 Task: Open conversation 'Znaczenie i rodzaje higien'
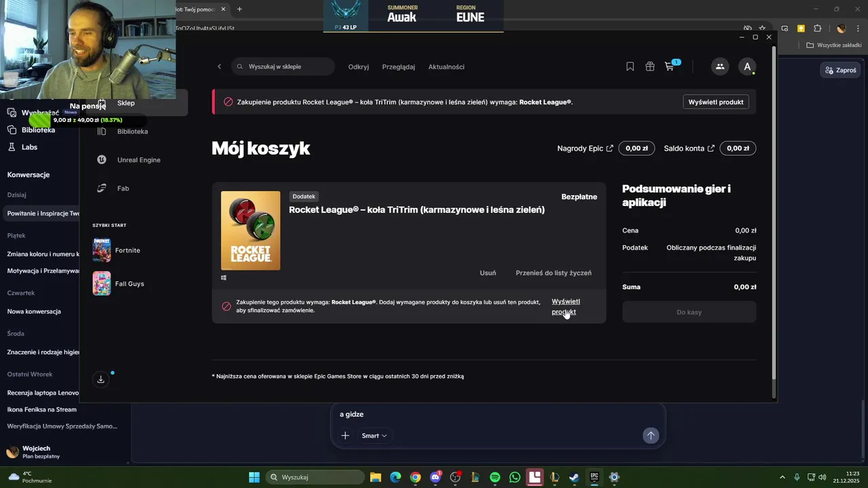click(43, 352)
